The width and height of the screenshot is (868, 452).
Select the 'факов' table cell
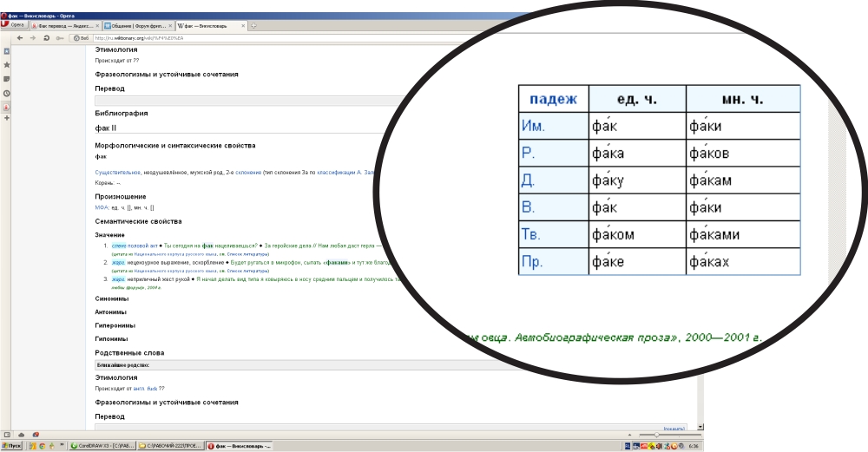pos(743,154)
